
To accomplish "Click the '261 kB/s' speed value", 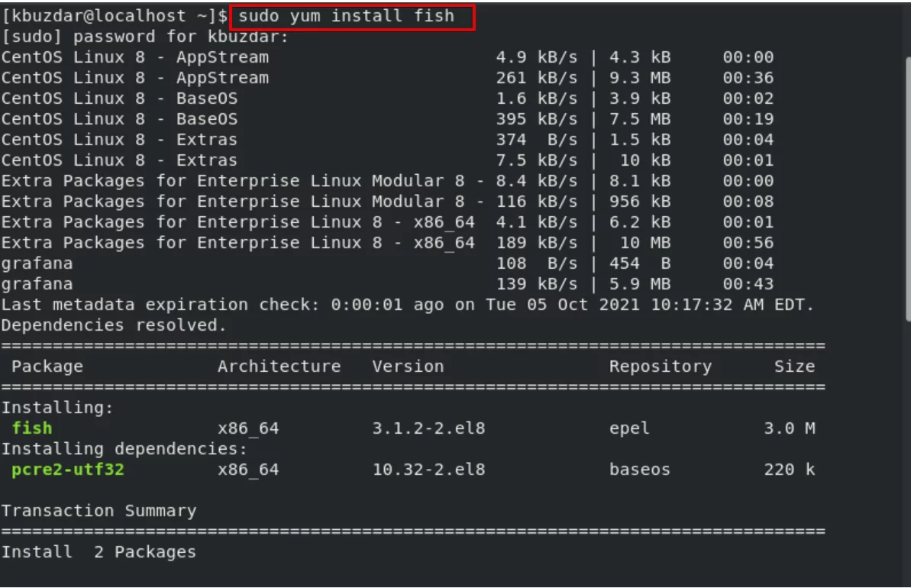I will tap(537, 78).
